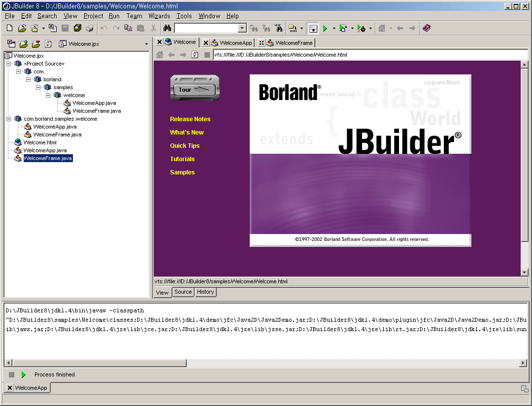Toggle the message pane toolbar button

(x=313, y=29)
